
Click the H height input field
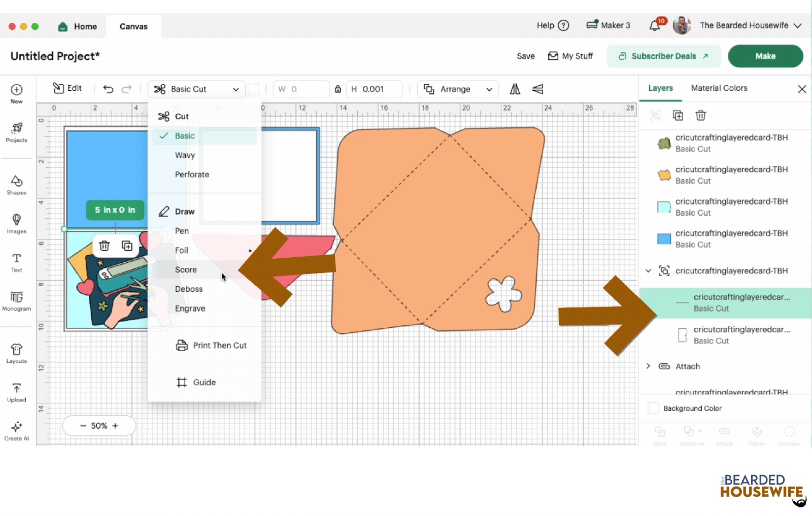(378, 89)
